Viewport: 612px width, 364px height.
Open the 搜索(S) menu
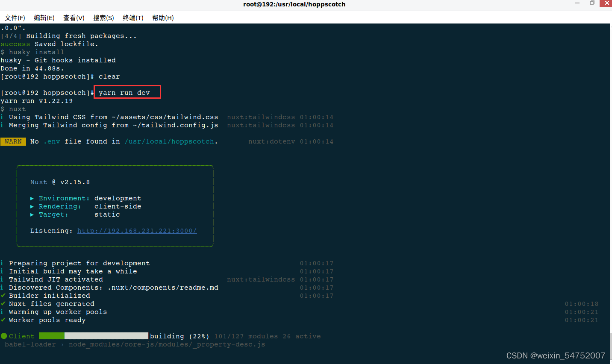point(103,18)
